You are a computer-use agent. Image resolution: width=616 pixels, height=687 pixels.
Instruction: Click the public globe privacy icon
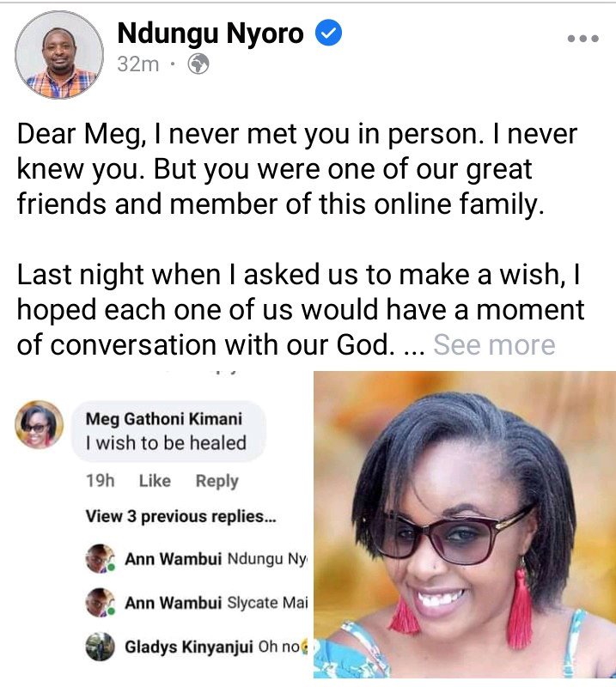point(198,64)
